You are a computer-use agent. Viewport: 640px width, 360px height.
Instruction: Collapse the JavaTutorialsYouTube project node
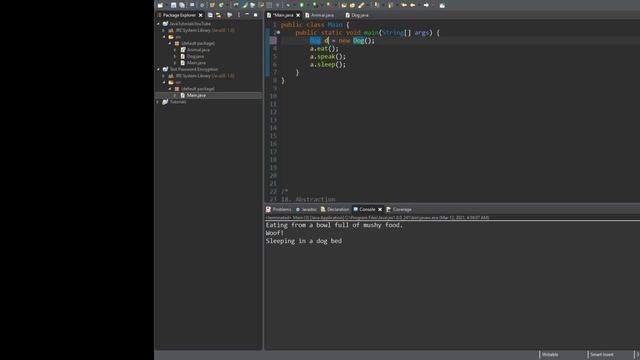(x=158, y=24)
